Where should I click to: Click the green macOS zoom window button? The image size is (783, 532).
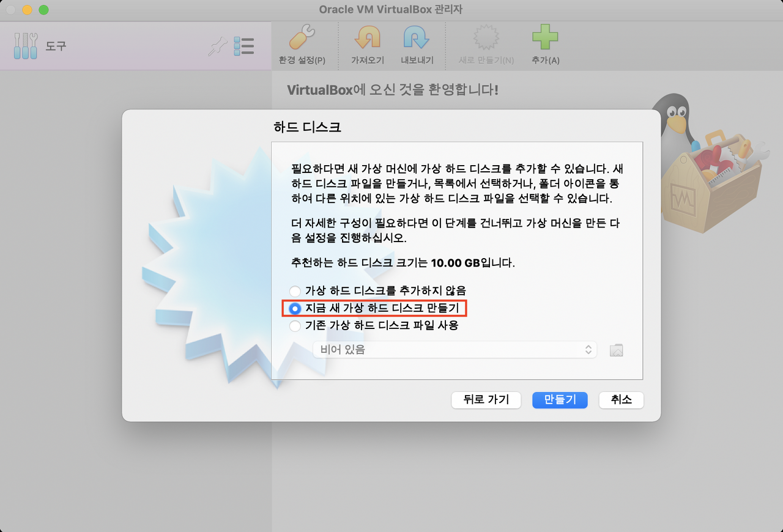pos(43,10)
